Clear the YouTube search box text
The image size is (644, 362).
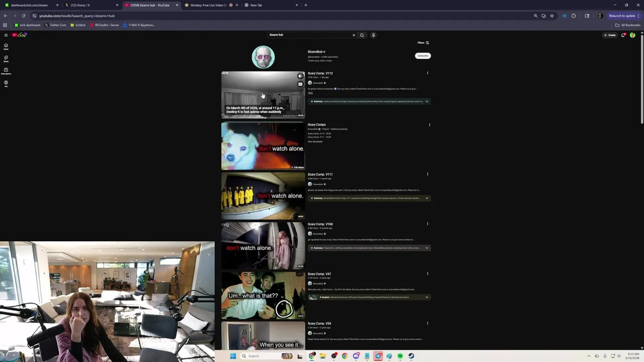354,35
